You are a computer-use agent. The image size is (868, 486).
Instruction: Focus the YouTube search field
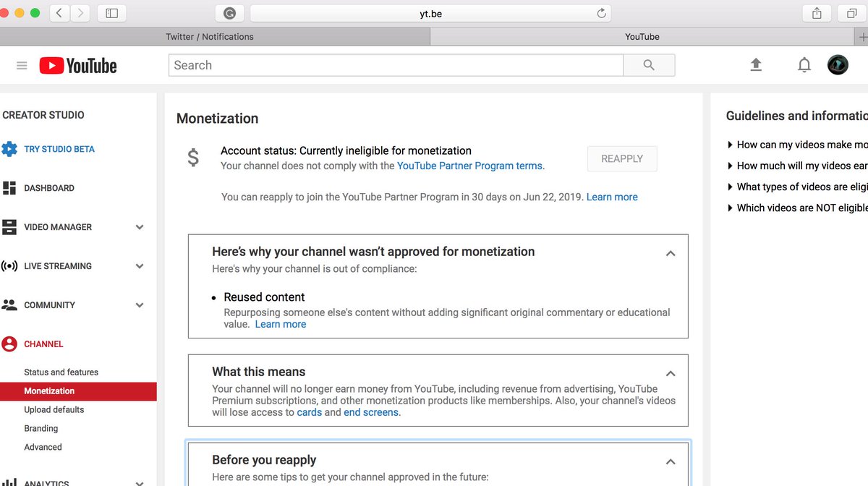(x=396, y=65)
